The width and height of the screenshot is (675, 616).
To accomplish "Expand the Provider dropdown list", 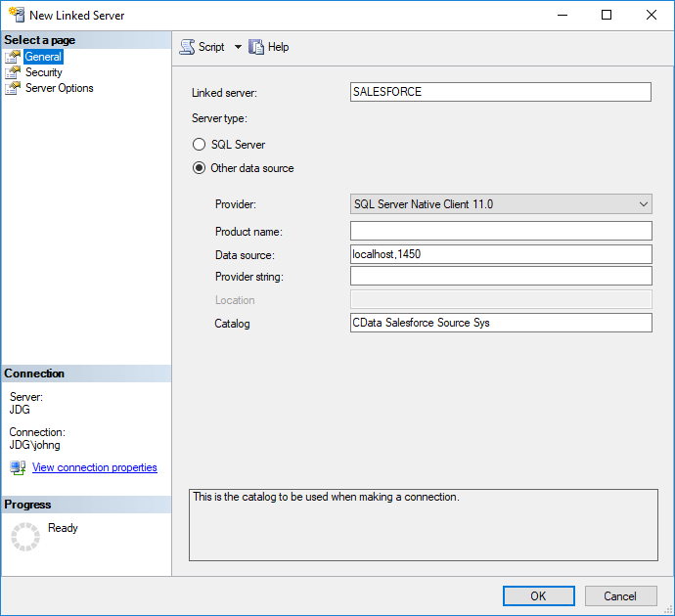I will 644,204.
